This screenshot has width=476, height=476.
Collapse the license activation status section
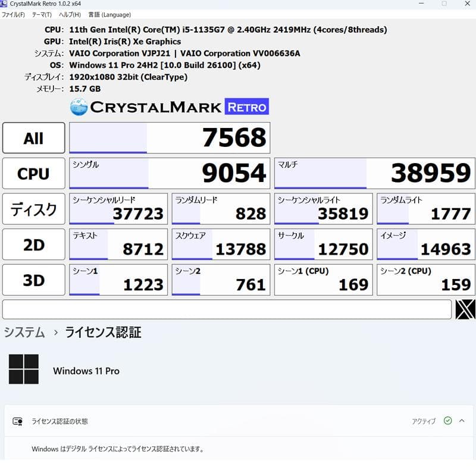coord(462,421)
